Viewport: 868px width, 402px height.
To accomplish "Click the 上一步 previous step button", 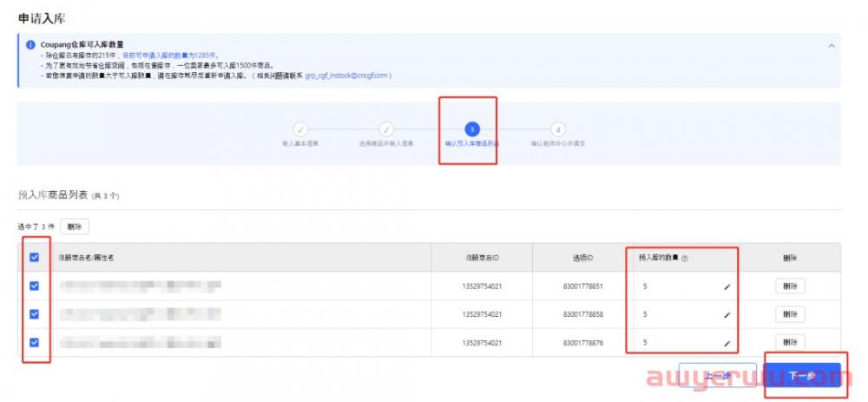I will [x=717, y=375].
